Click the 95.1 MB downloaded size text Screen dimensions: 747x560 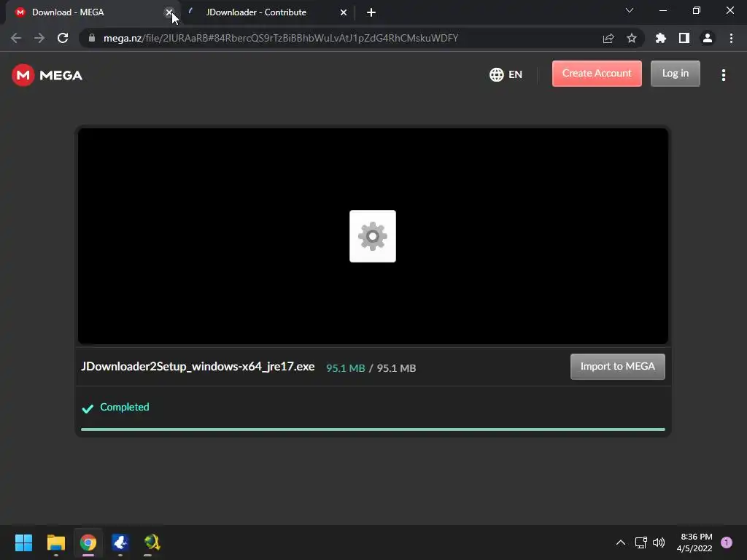click(345, 368)
